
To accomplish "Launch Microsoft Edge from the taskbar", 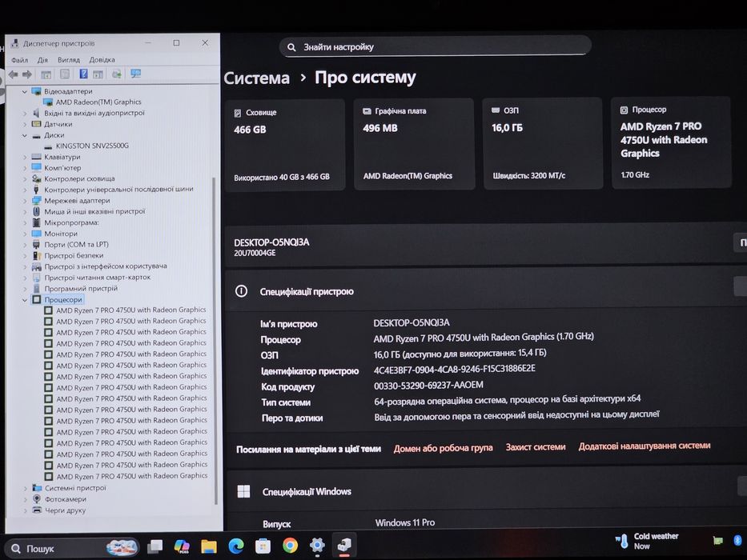I will 236,546.
